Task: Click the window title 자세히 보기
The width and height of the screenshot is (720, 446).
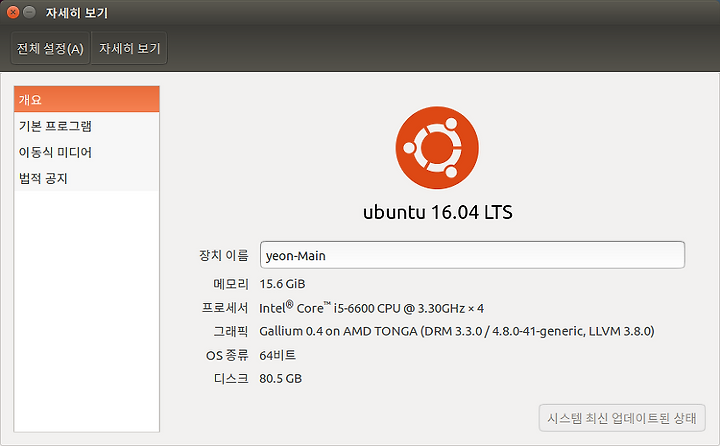Action: coord(77,13)
